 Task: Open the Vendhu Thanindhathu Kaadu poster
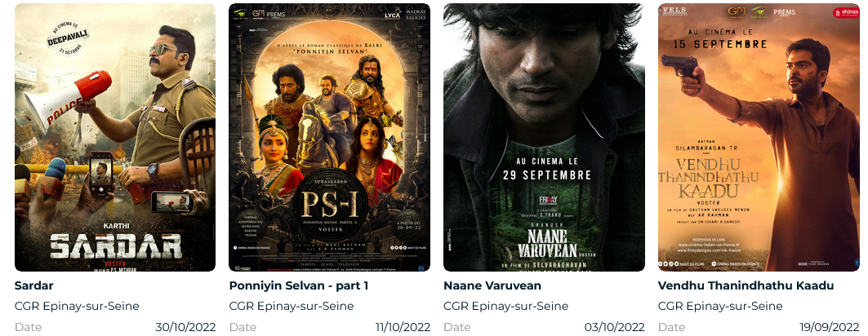[x=759, y=137]
